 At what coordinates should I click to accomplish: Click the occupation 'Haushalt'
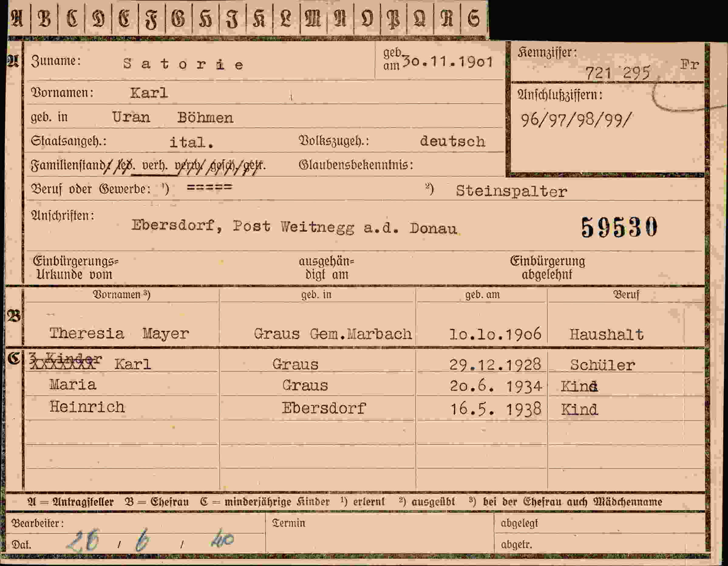pos(606,335)
